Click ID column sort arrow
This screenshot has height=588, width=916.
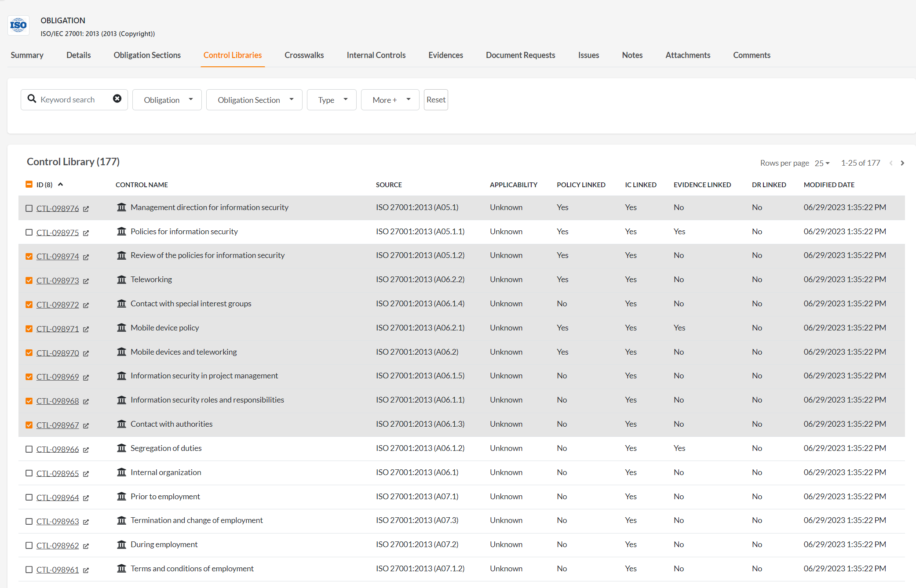(x=61, y=185)
